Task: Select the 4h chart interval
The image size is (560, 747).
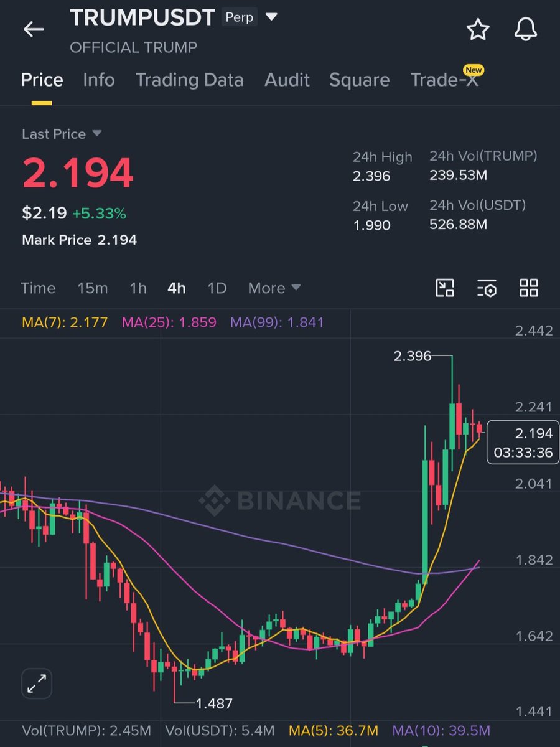Action: [177, 288]
